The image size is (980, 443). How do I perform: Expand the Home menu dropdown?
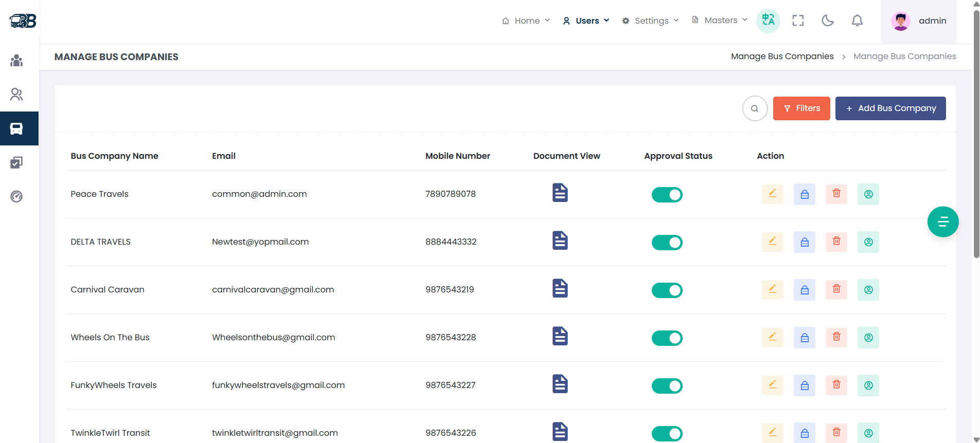tap(526, 21)
